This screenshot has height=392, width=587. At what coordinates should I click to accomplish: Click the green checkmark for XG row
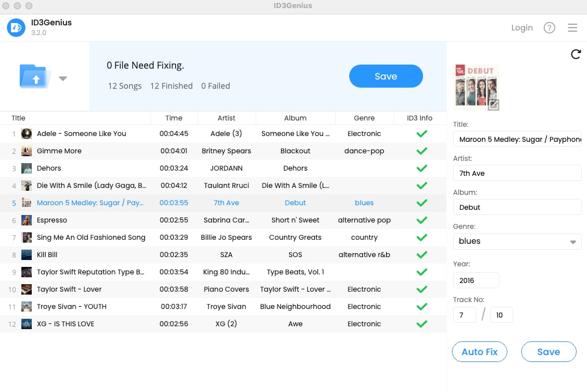pyautogui.click(x=422, y=324)
